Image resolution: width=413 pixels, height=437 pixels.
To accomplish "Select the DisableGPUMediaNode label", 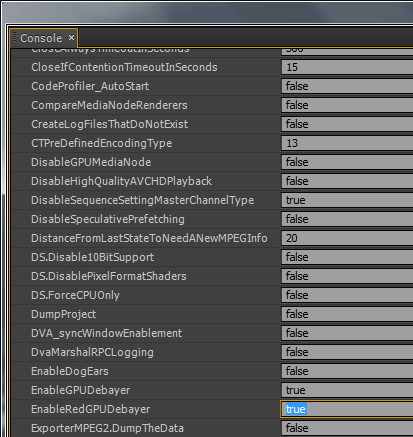I will (x=91, y=162).
